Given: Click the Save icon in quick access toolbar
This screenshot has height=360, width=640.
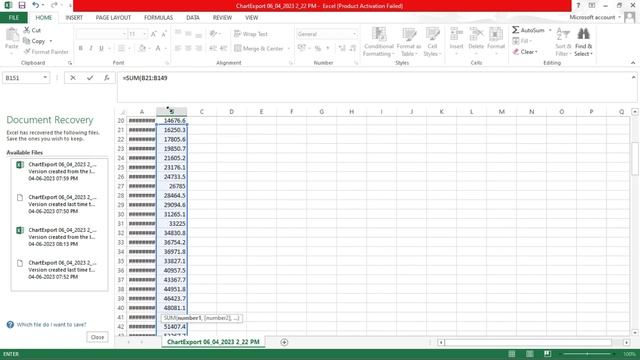Looking at the screenshot, I should pyautogui.click(x=22, y=5).
